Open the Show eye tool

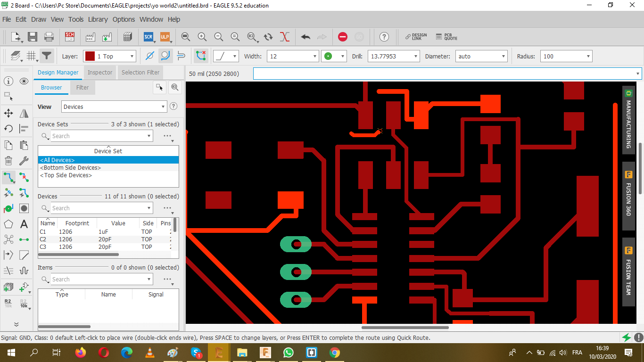[x=24, y=81]
